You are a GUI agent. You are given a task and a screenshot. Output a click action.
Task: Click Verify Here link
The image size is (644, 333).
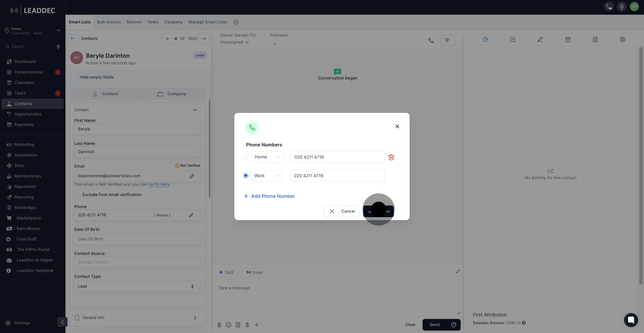coord(159,184)
